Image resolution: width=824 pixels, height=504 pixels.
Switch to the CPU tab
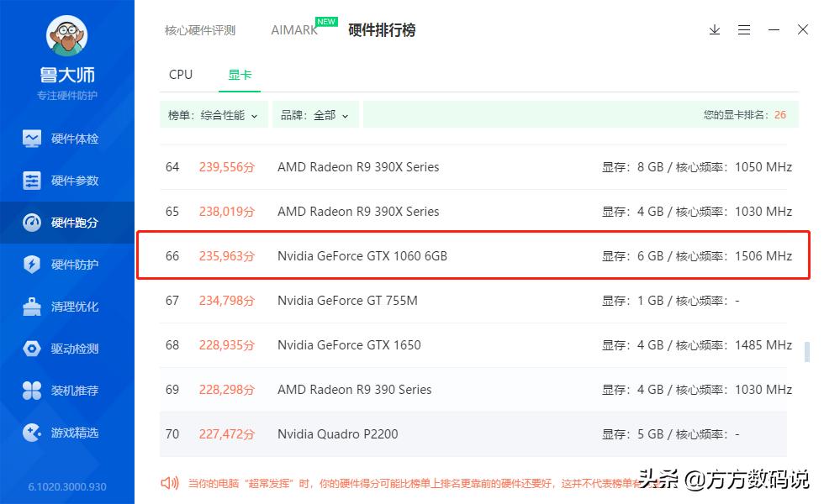coord(180,74)
